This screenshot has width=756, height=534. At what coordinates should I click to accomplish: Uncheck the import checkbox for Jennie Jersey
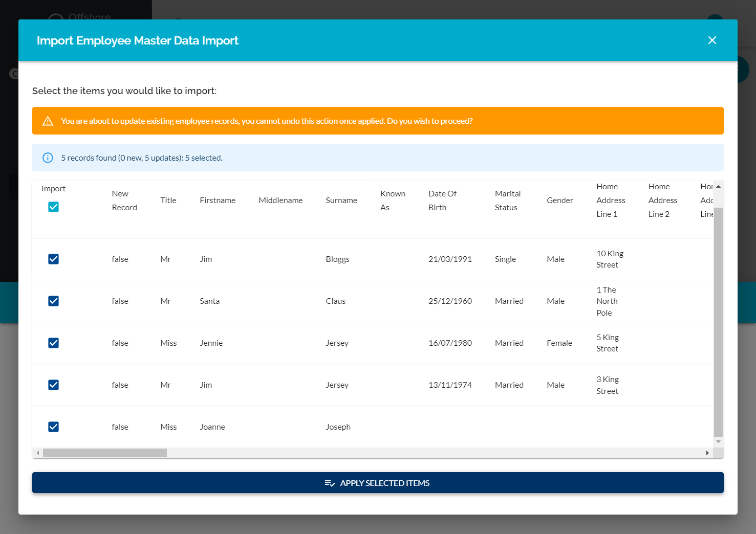[53, 343]
